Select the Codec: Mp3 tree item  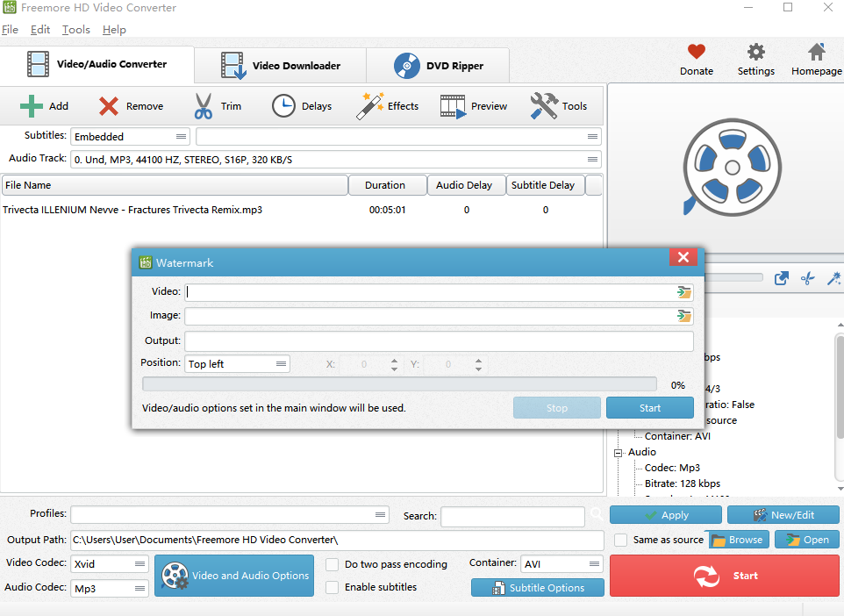(672, 468)
